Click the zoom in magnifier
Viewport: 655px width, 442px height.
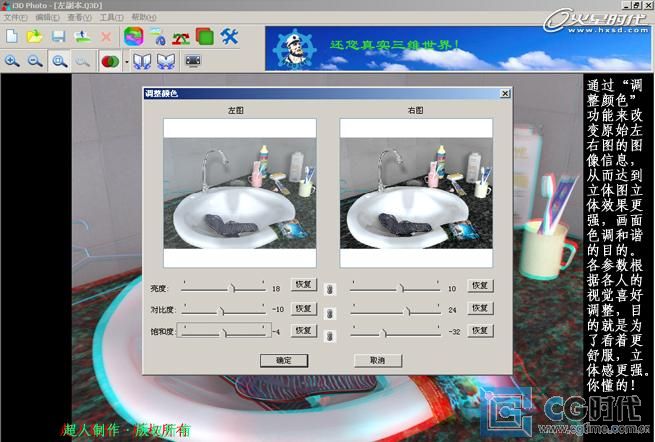point(12,61)
